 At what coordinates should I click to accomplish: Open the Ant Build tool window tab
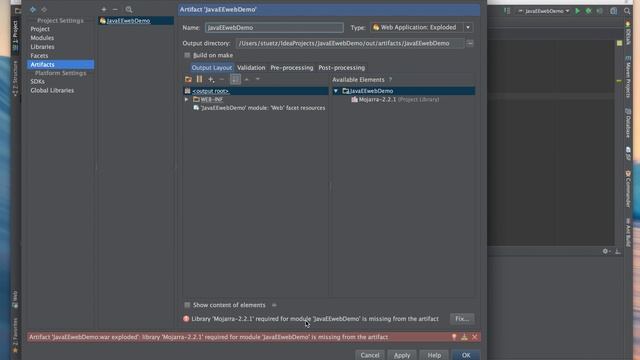pos(628,233)
